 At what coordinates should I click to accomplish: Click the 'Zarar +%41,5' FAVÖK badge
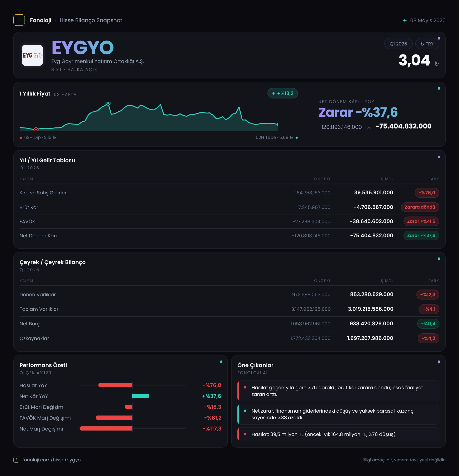click(x=421, y=221)
